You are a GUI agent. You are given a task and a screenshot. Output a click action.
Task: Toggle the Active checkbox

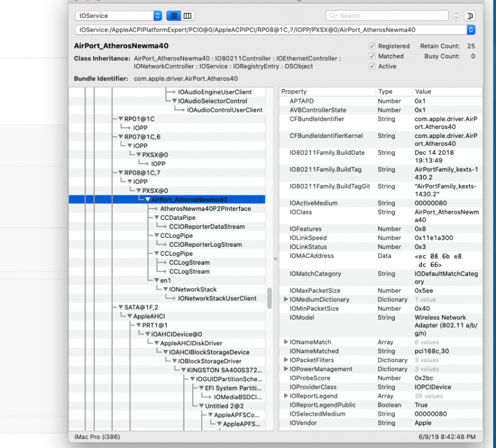point(372,66)
